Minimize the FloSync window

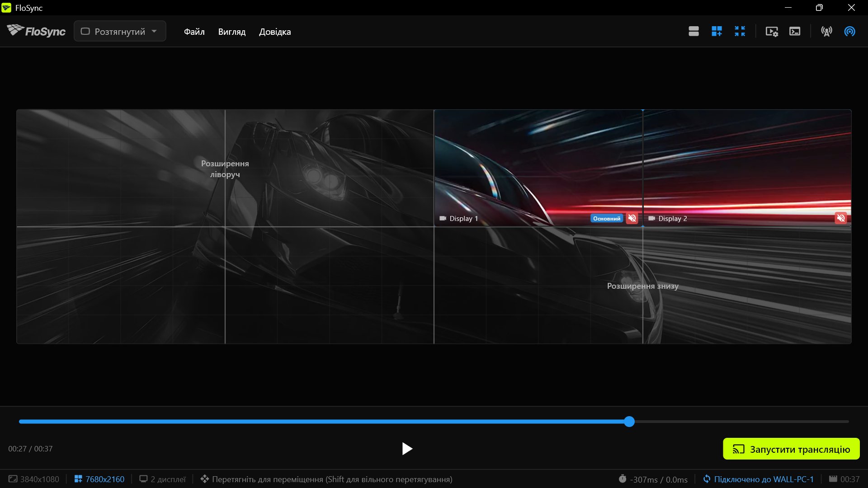788,8
